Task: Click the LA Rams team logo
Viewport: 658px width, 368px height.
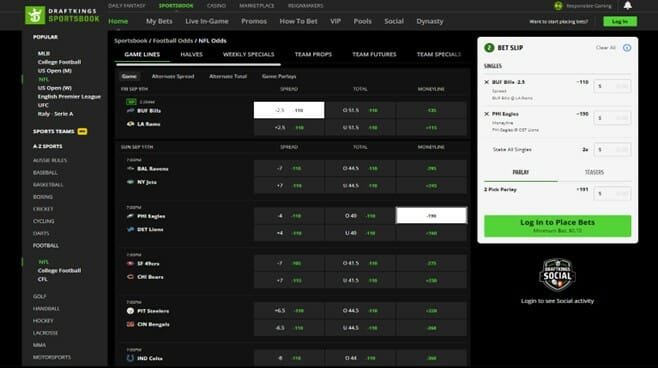Action: pos(130,124)
